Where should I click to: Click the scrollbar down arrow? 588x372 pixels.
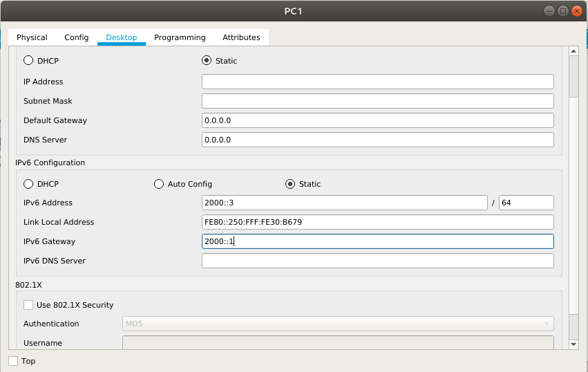click(573, 344)
